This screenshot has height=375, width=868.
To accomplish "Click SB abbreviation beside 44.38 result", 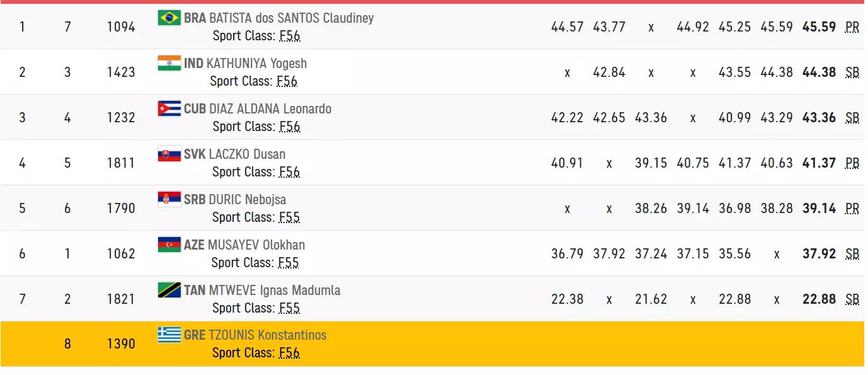I will coord(852,72).
